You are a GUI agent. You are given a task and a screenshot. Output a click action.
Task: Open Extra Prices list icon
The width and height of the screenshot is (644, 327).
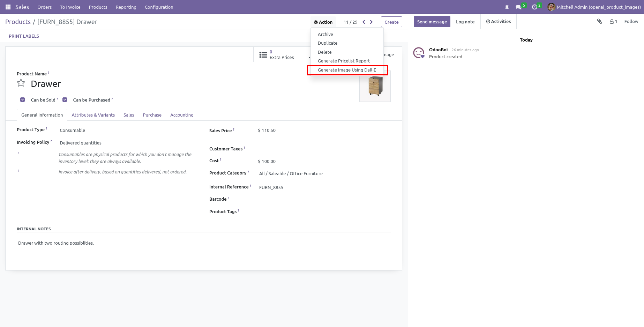click(263, 55)
